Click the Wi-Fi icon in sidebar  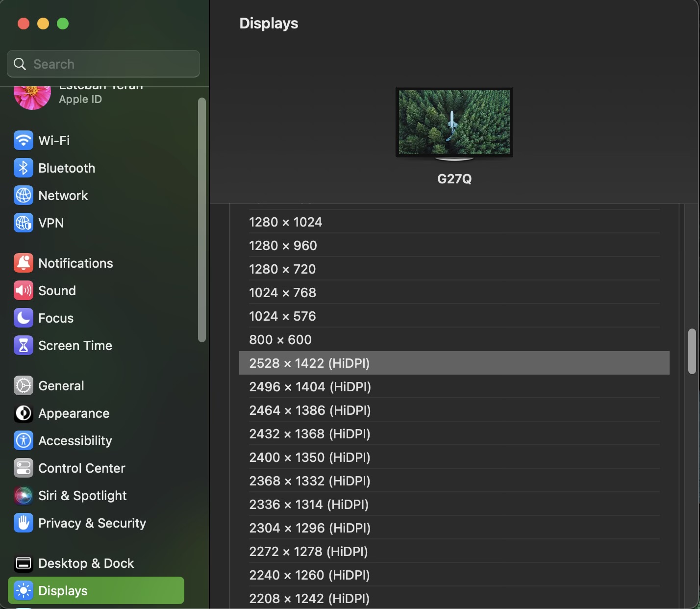point(24,141)
